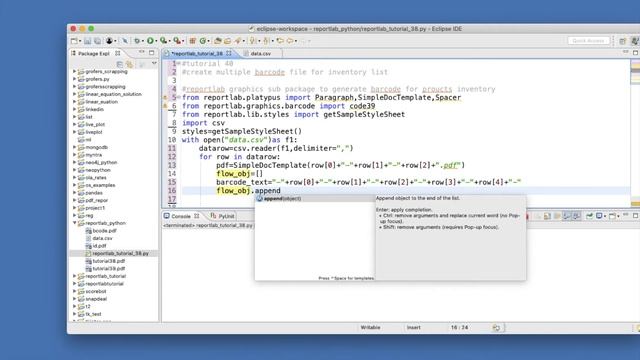Expand the grofers_scrapping project

coord(75,71)
